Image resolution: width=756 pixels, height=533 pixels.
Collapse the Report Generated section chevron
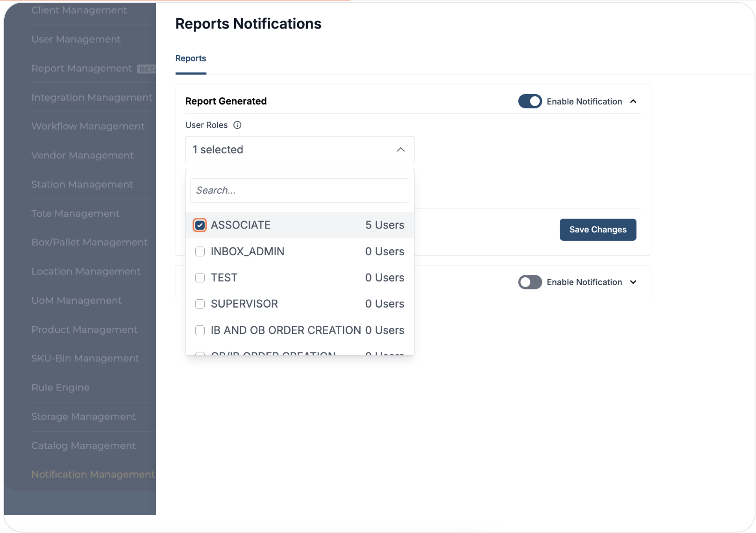click(x=633, y=101)
